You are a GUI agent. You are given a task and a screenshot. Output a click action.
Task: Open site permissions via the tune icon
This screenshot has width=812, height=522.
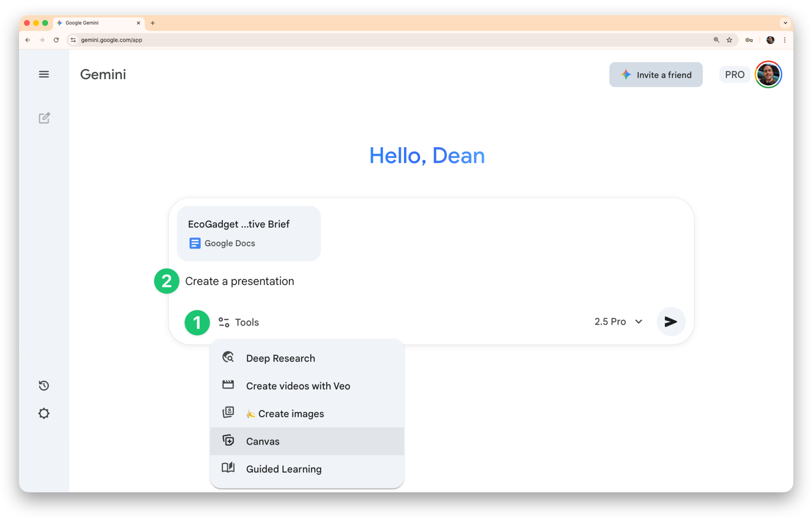click(x=73, y=40)
